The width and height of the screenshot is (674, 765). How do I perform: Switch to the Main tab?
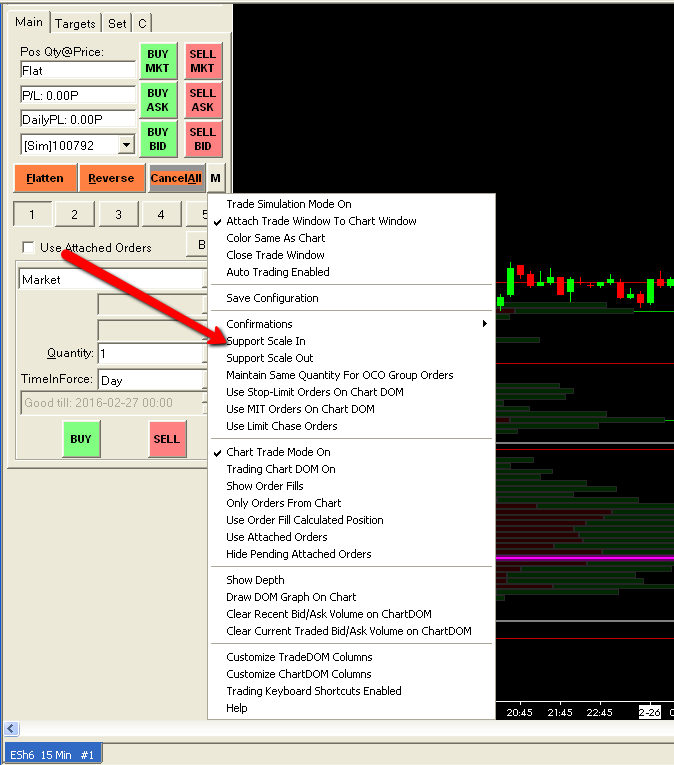[29, 22]
